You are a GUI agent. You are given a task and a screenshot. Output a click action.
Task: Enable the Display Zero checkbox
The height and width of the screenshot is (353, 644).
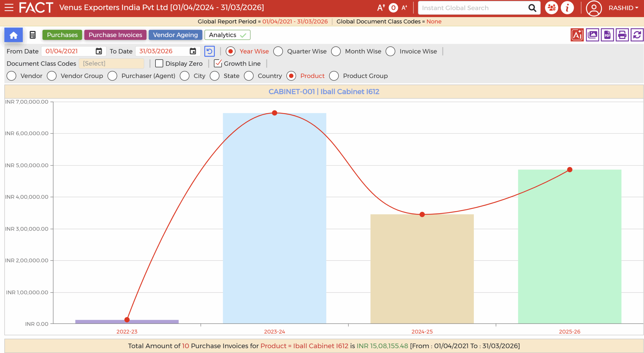(x=159, y=63)
